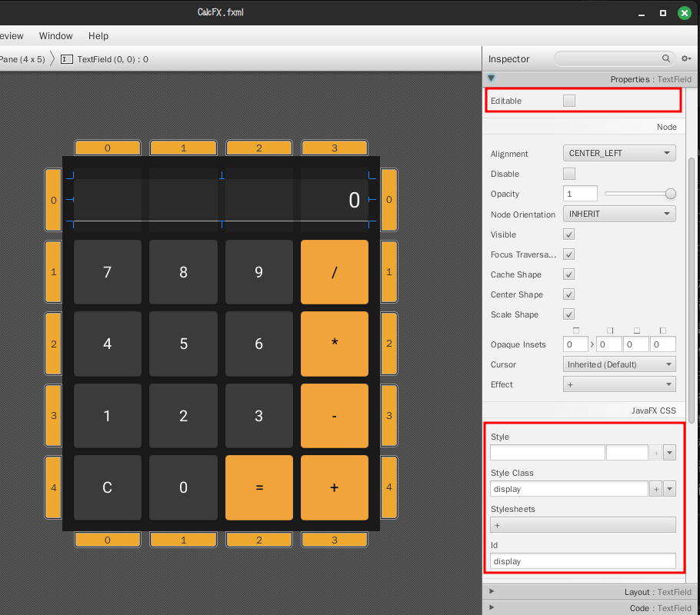700x615 pixels.
Task: Open the Style row dropdown arrow
Action: pos(669,453)
